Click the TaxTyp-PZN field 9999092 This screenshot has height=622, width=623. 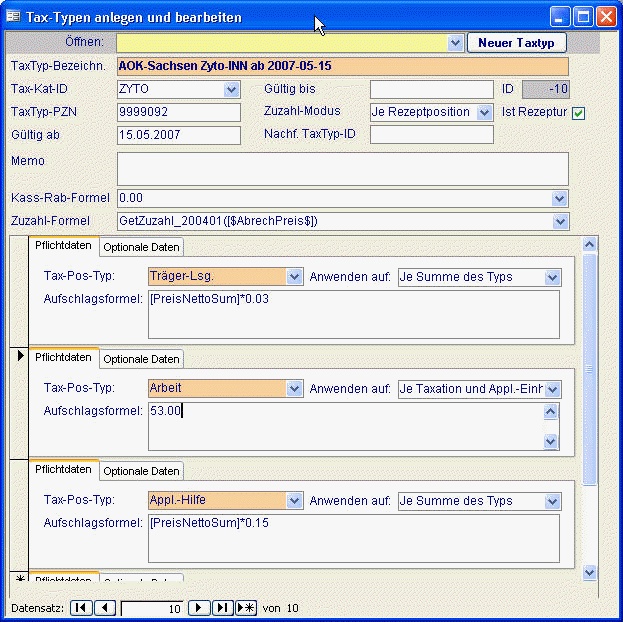click(179, 112)
